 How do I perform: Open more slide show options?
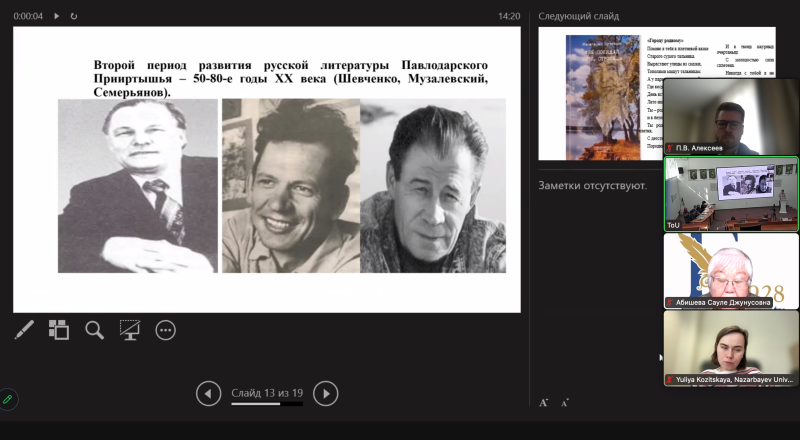coord(165,330)
